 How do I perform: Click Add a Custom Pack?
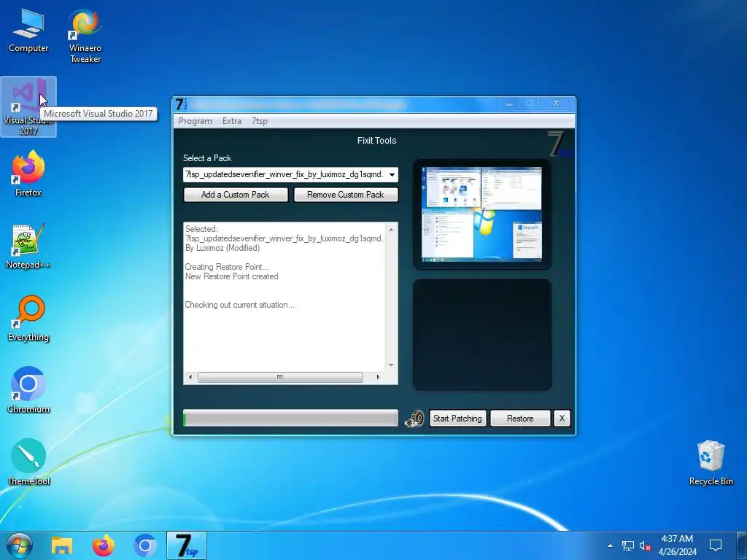click(x=236, y=194)
